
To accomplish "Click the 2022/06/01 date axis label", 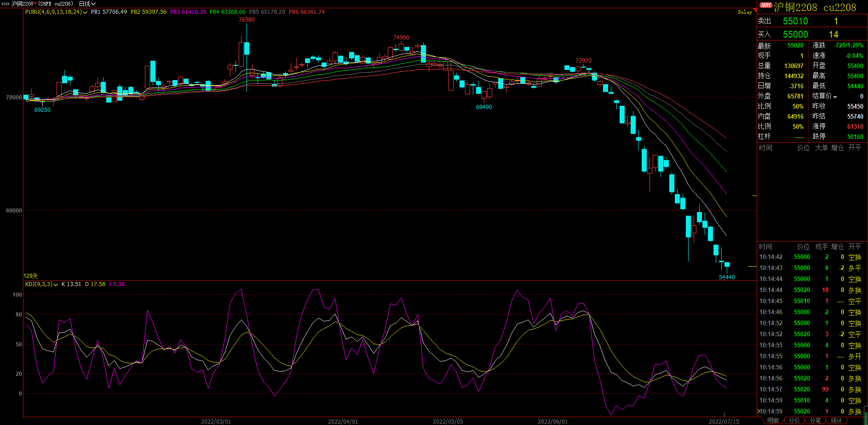I will coord(552,421).
